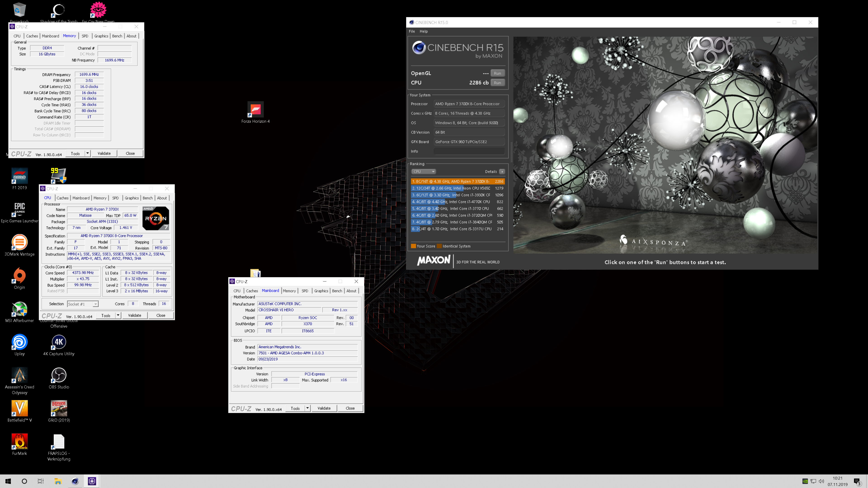
Task: Switch to Caches tab in CPU-Z processor window
Action: [x=62, y=198]
